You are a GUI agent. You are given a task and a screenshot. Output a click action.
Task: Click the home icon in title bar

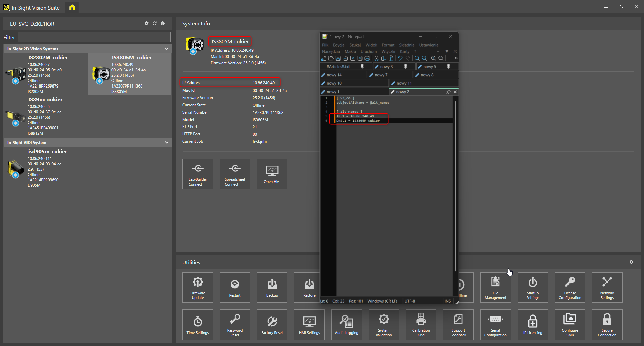click(72, 7)
